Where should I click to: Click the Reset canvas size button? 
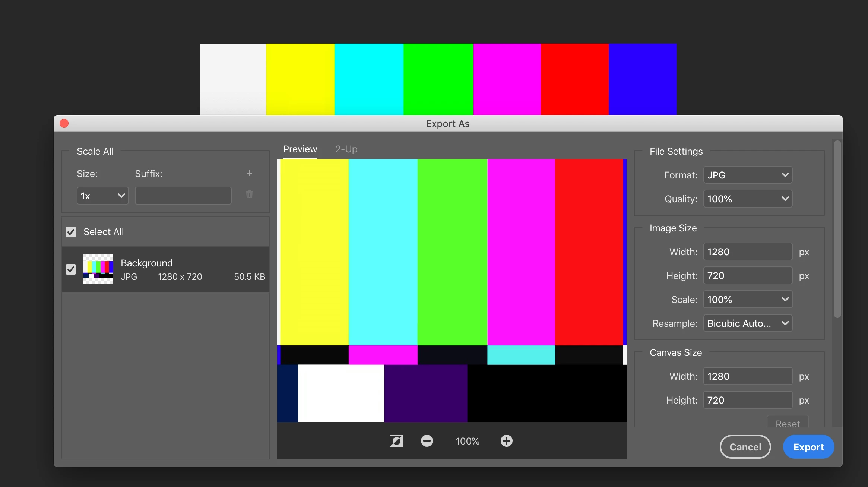pyautogui.click(x=788, y=423)
